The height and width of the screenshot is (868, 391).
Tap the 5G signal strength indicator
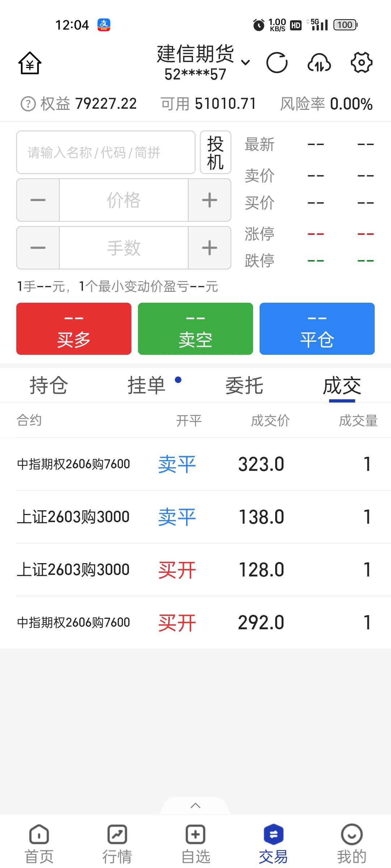[x=318, y=25]
